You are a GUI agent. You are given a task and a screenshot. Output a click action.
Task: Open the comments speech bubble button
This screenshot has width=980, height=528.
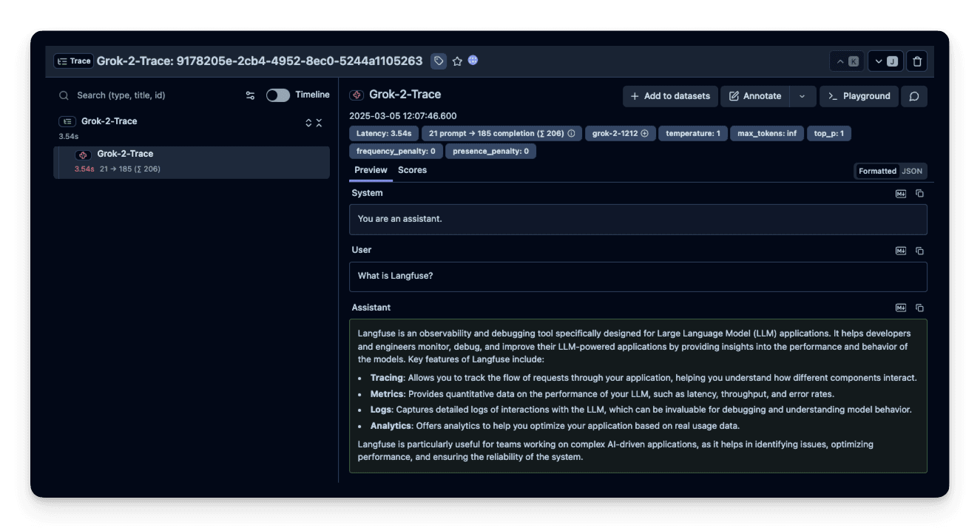(914, 96)
